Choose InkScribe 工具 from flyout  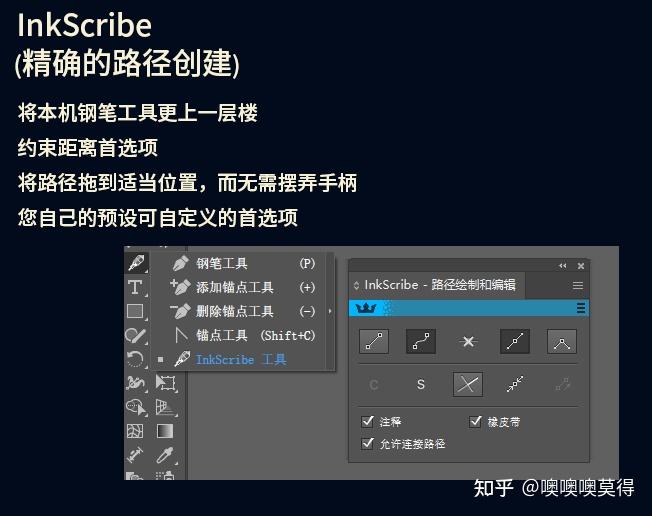[243, 359]
